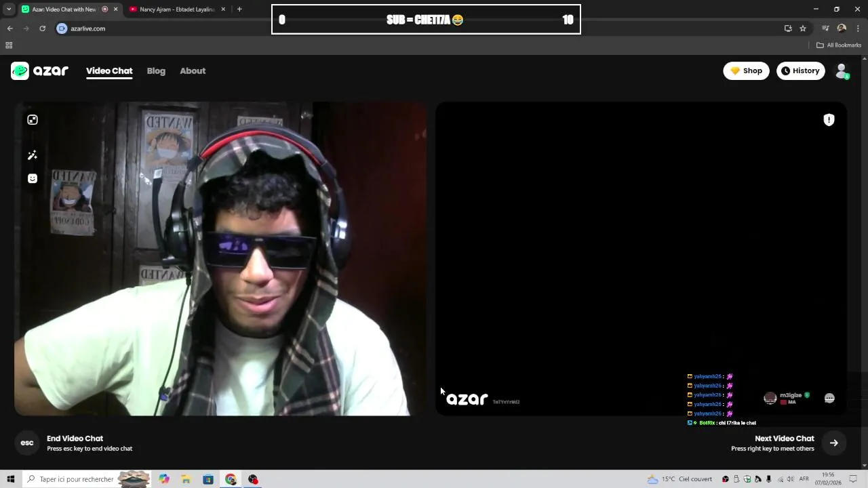
Task: Click the Chrome taskbar icon
Action: click(x=231, y=479)
